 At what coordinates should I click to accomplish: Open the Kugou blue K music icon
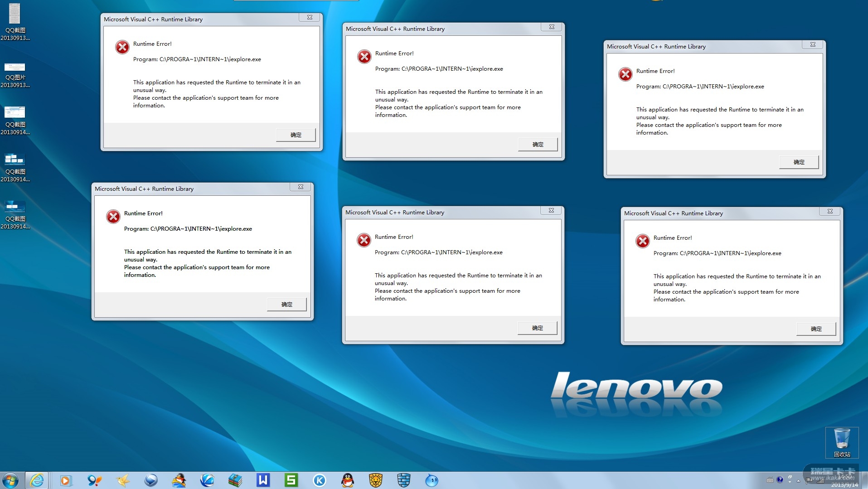320,480
